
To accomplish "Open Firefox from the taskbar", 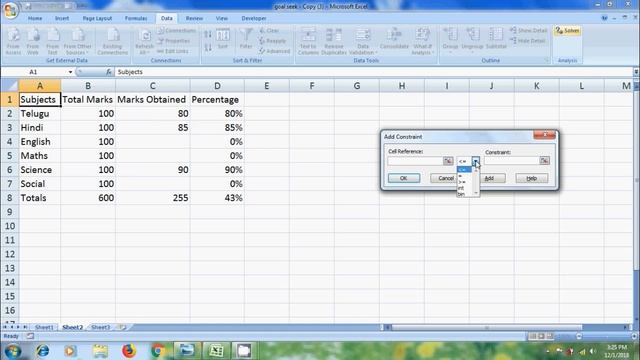I will tap(129, 351).
